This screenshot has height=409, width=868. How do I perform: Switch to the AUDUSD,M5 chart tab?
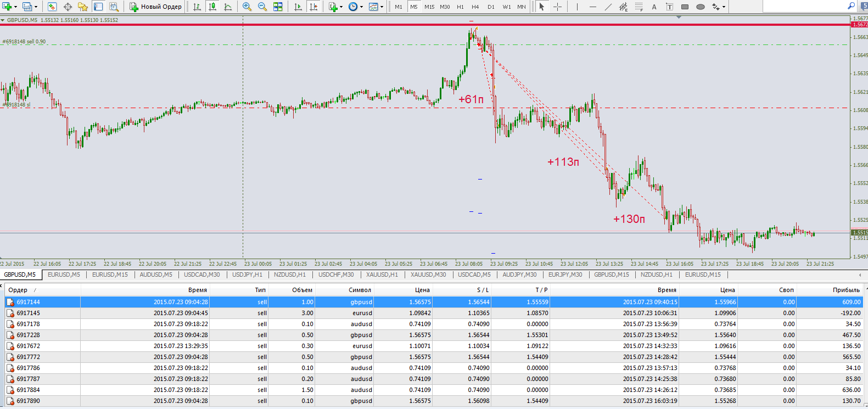pyautogui.click(x=156, y=274)
